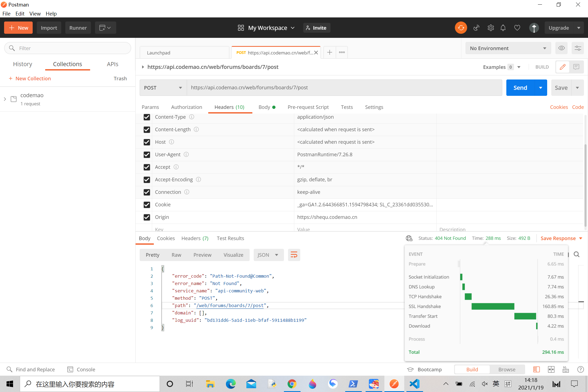Add a new request tab with plus

[329, 52]
